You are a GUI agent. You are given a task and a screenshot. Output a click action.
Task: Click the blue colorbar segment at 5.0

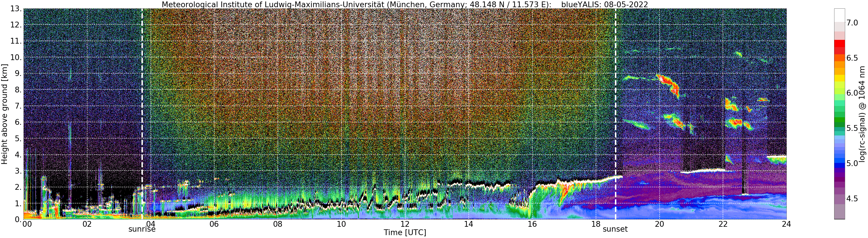pyautogui.click(x=839, y=165)
